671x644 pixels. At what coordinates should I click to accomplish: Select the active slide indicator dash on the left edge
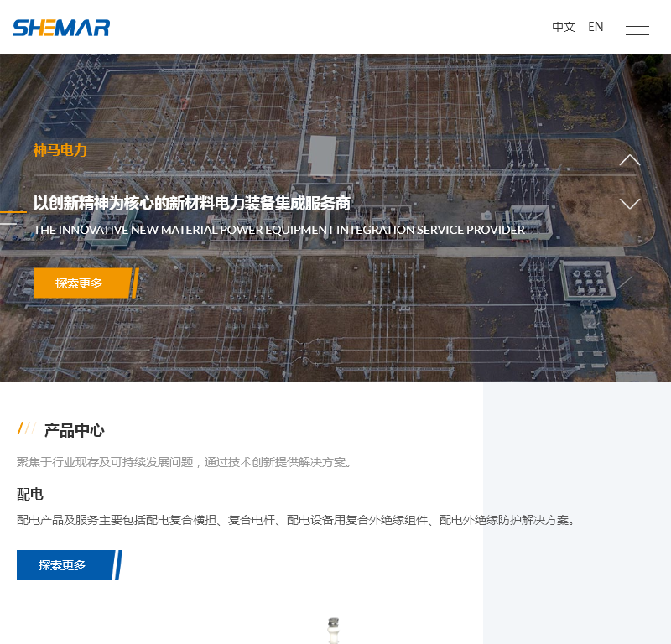13,211
